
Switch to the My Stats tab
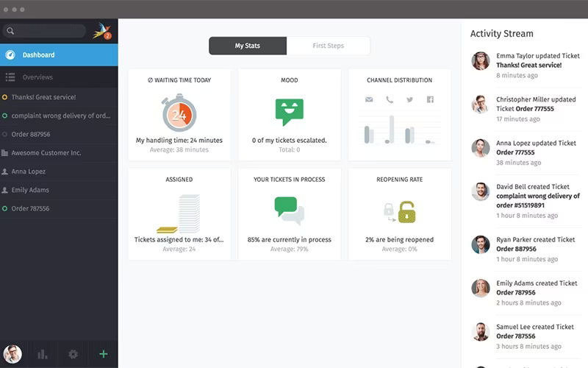(248, 46)
